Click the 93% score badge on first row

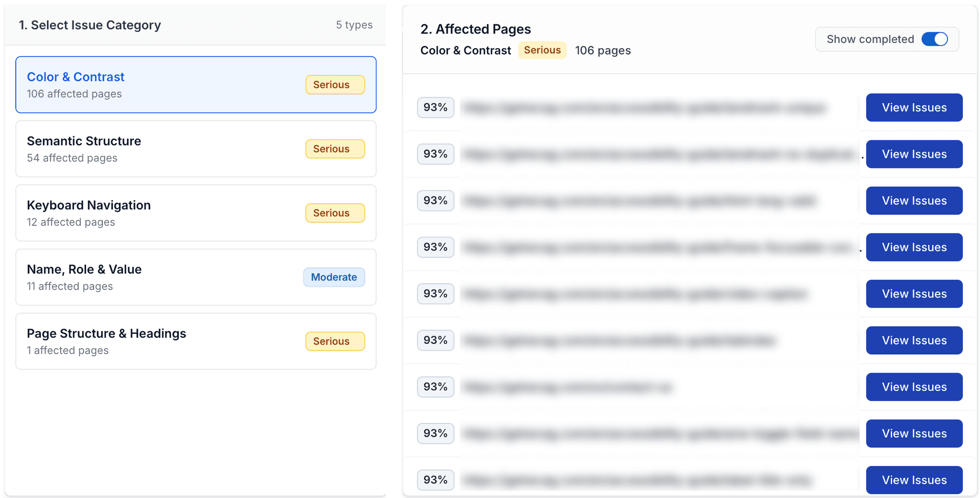coord(435,107)
